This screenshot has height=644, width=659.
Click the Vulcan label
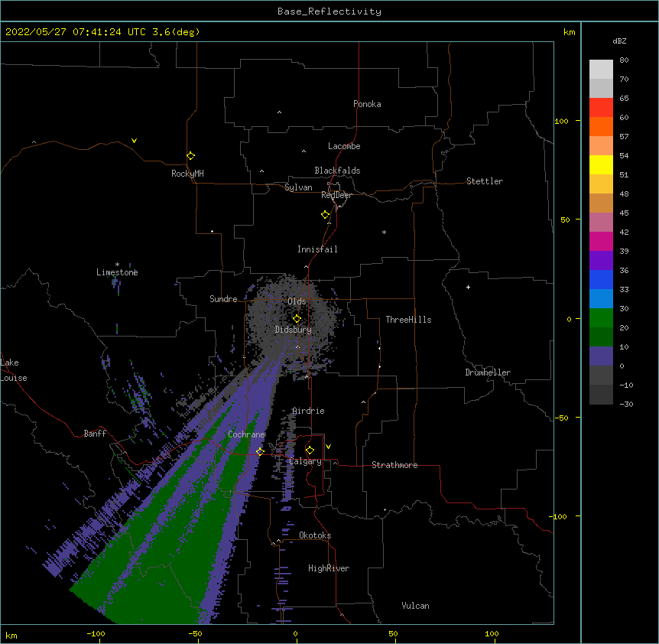coord(415,606)
